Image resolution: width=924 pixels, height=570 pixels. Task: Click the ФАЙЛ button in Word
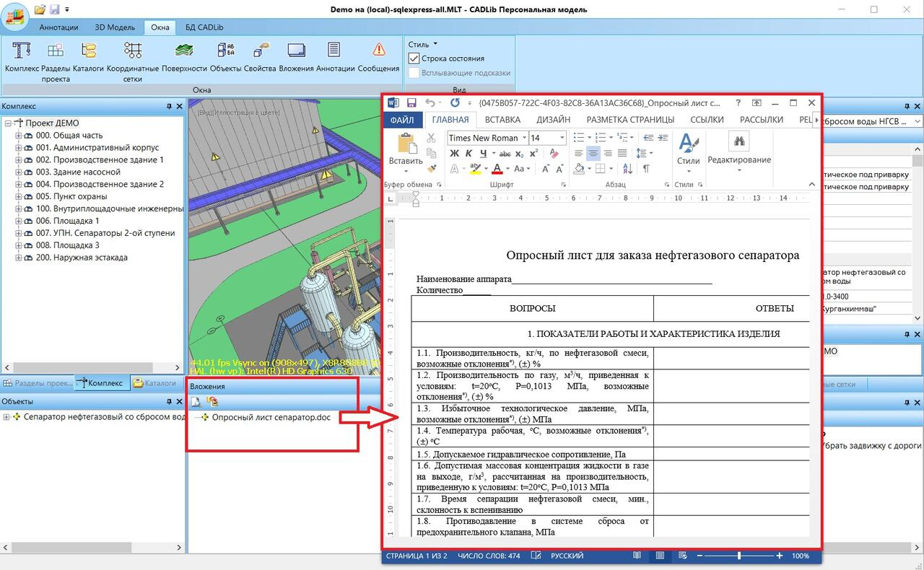click(402, 120)
